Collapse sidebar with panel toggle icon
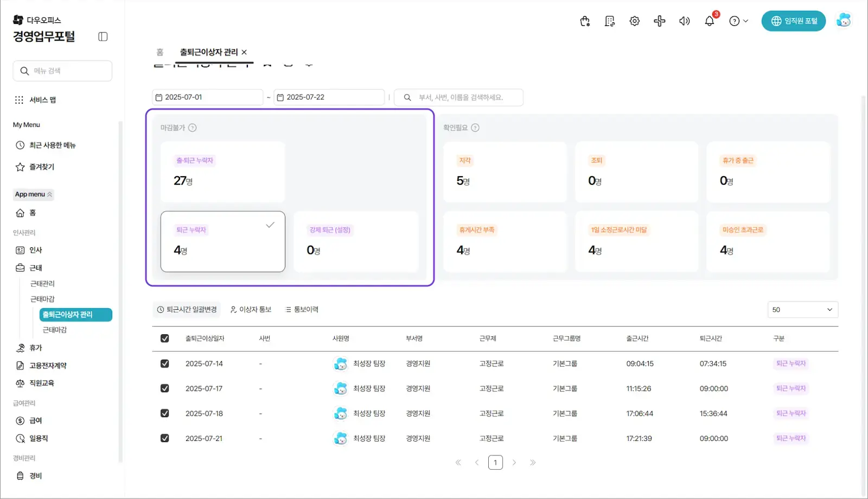Viewport: 868px width, 499px height. (103, 36)
